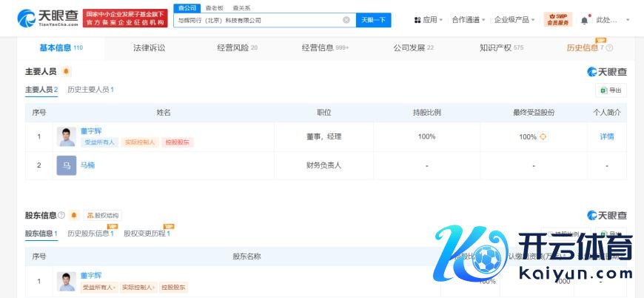Click the company name search input field
This screenshot has width=644, height=298.
[x=259, y=20]
